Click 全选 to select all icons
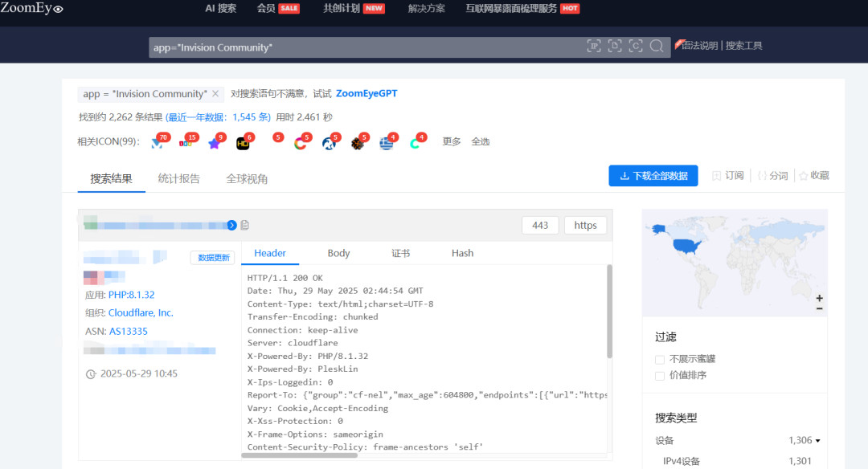This screenshot has height=469, width=868. [x=481, y=141]
